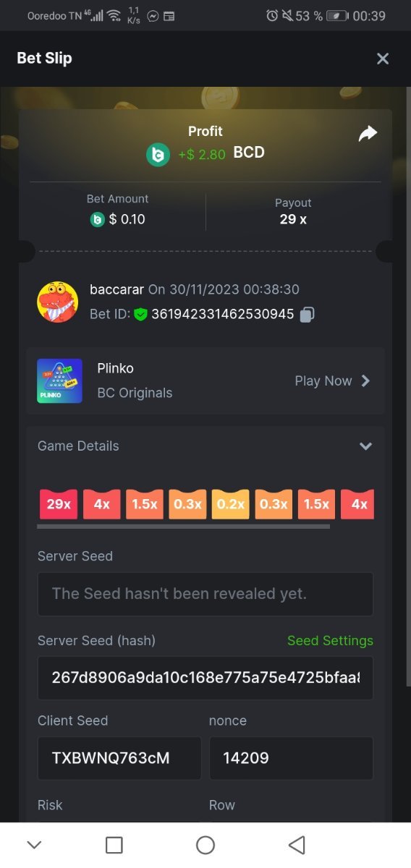Tap the Play Now chevron arrow

[x=365, y=380]
